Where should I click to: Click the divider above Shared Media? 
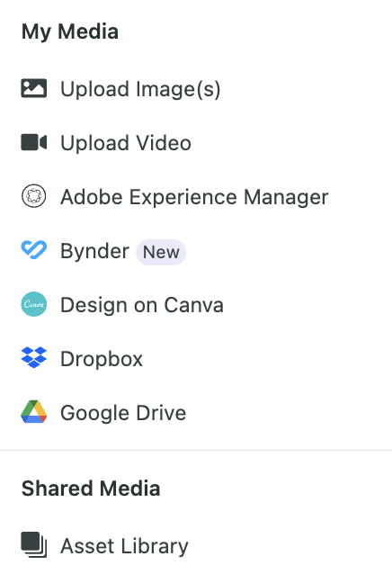(x=196, y=450)
